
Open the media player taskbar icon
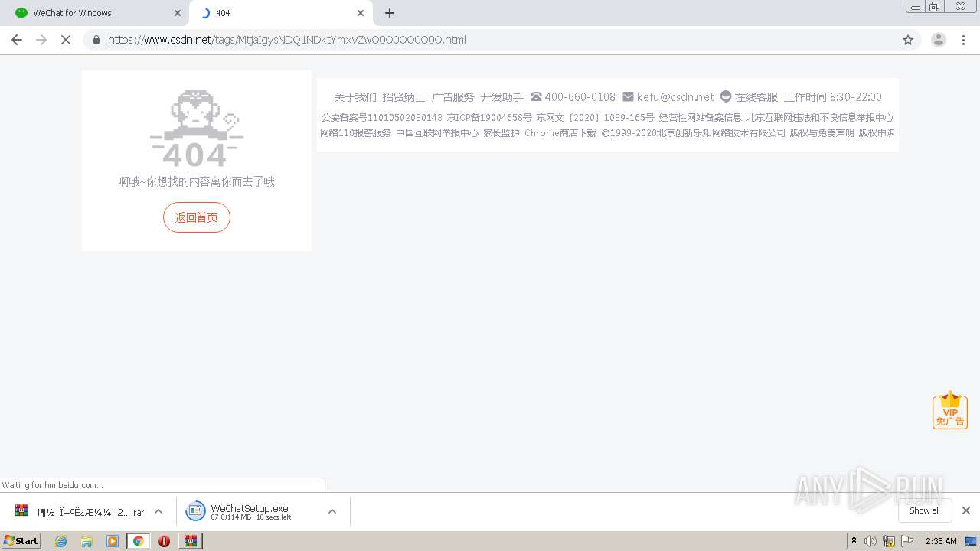(x=113, y=541)
